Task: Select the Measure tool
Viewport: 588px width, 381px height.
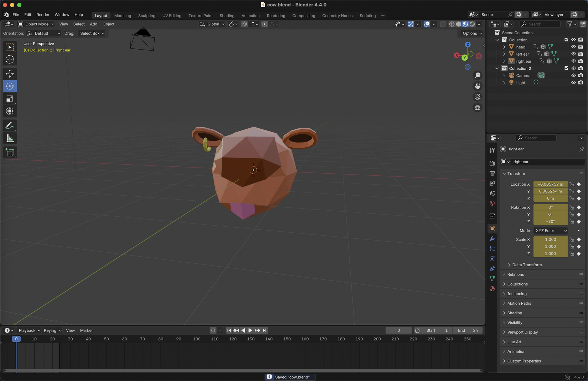Action: point(10,138)
